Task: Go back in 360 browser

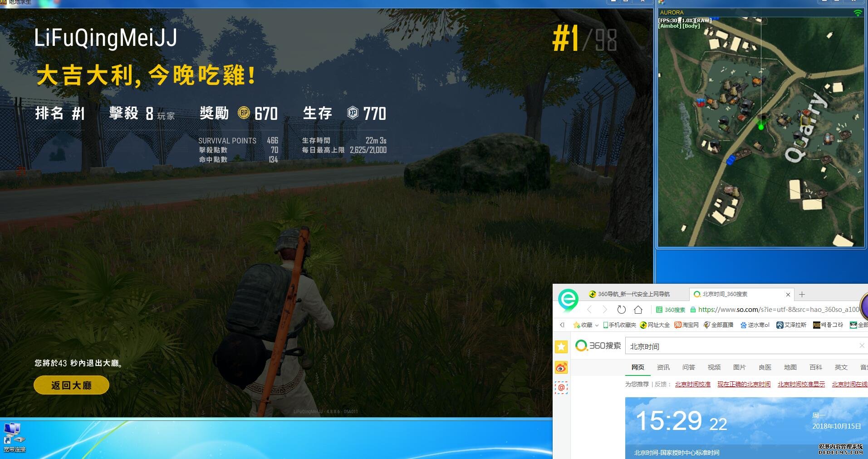Action: (x=589, y=310)
